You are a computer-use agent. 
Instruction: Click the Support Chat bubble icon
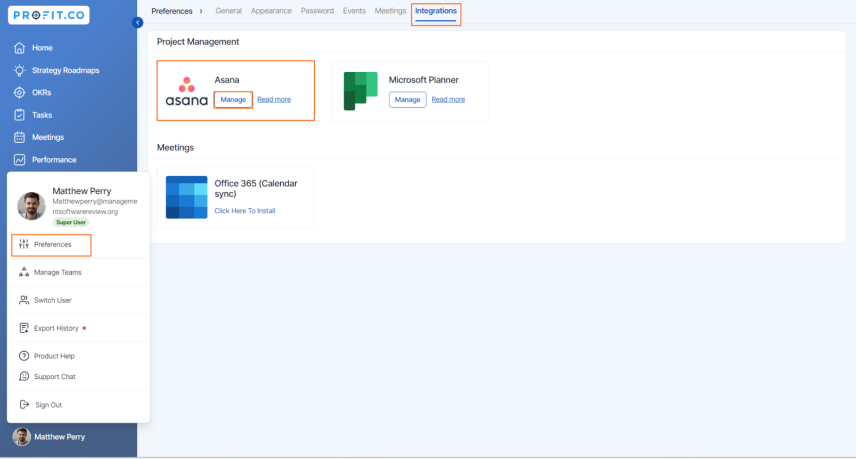[24, 377]
